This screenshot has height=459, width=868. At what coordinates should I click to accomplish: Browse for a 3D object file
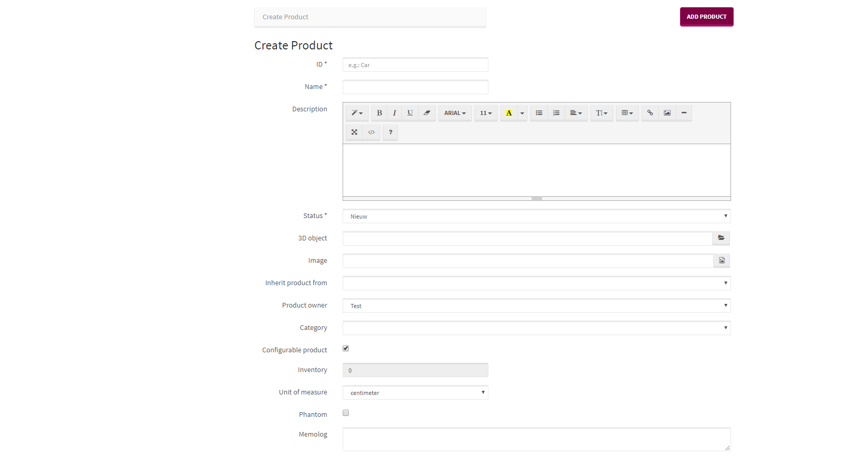[721, 238]
